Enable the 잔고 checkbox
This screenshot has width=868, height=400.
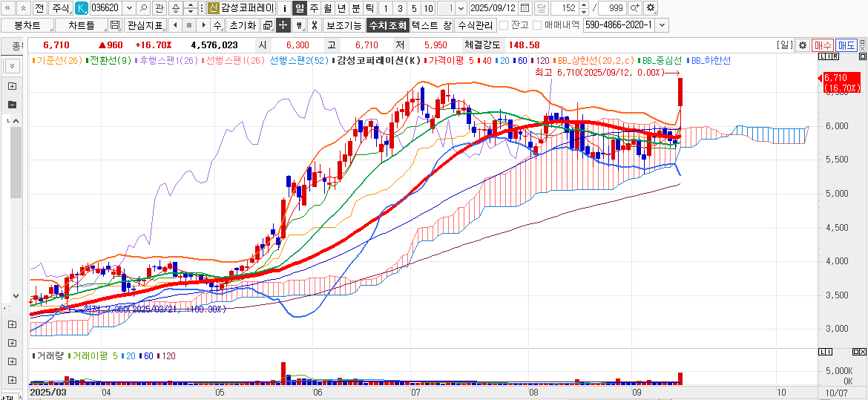click(x=504, y=25)
